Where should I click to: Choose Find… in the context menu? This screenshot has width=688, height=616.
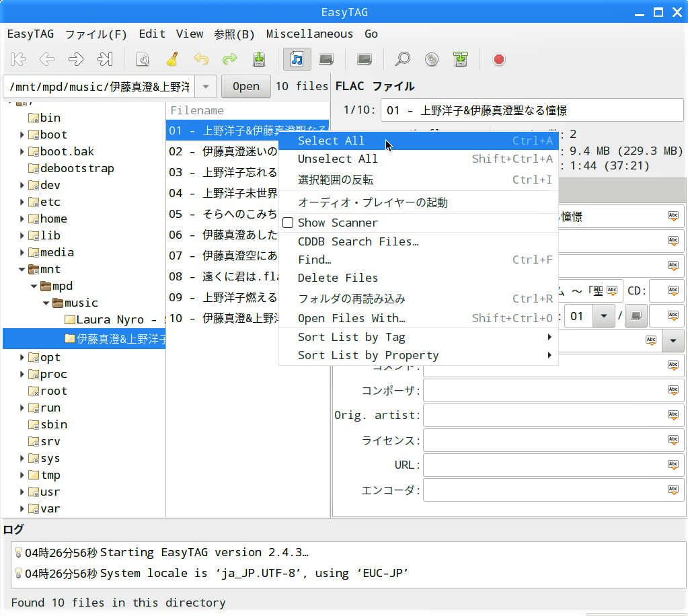pos(418,260)
